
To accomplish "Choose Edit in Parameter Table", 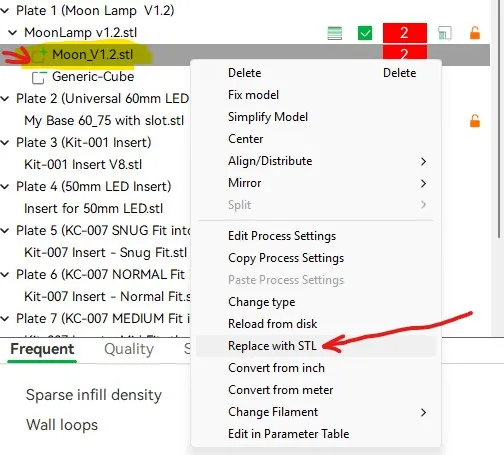I will (316, 434).
